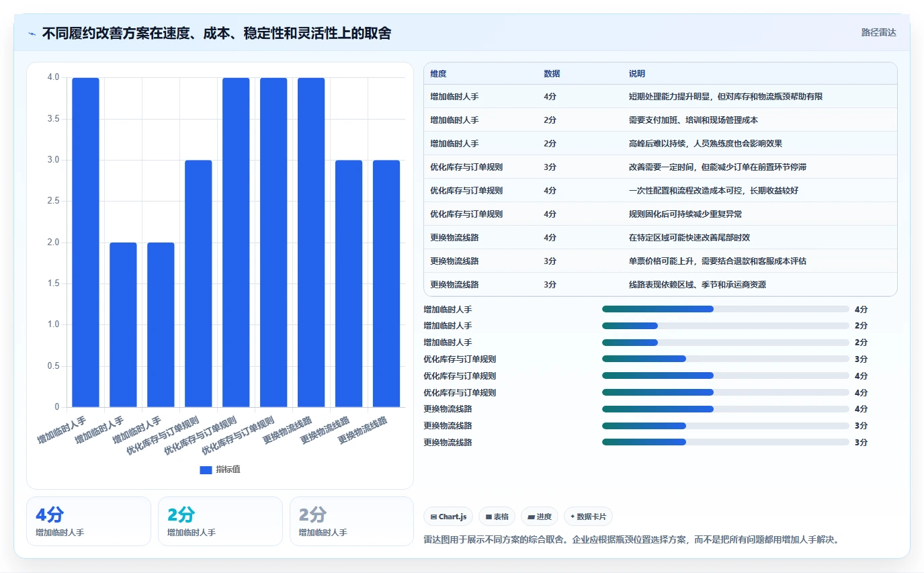The height and width of the screenshot is (573, 924).
Task: Click the footer note starting with 雷达图用于展示
Action: tap(632, 539)
